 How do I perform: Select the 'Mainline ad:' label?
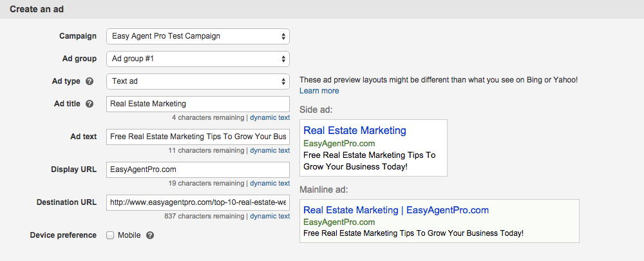pyautogui.click(x=324, y=190)
